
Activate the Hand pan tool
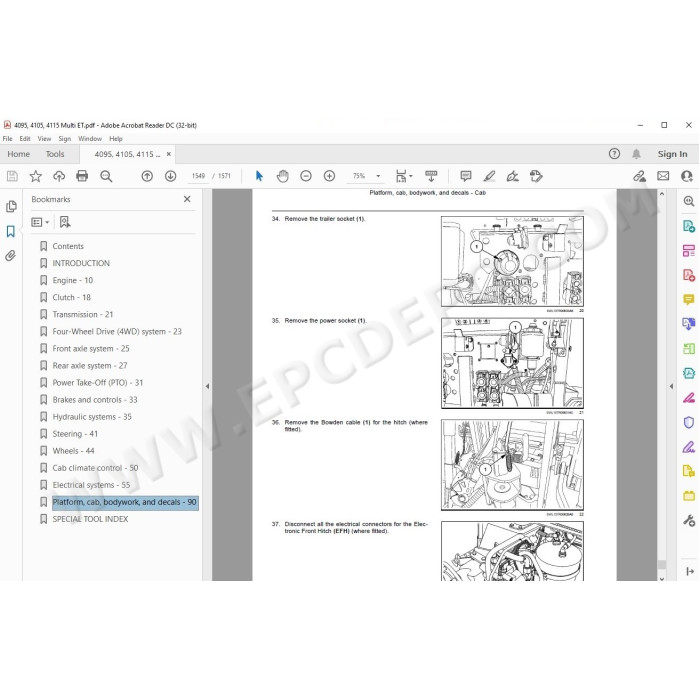pos(283,176)
